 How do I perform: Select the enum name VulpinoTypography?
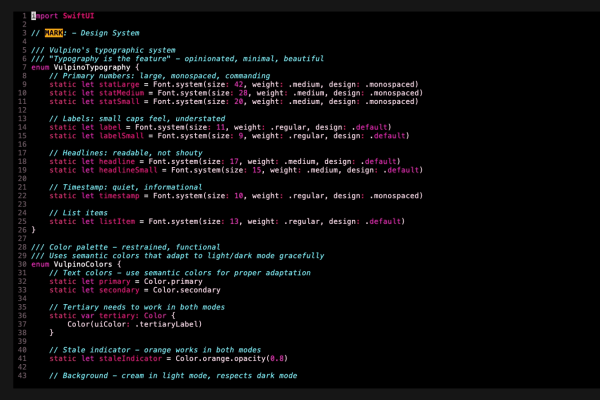coord(92,67)
